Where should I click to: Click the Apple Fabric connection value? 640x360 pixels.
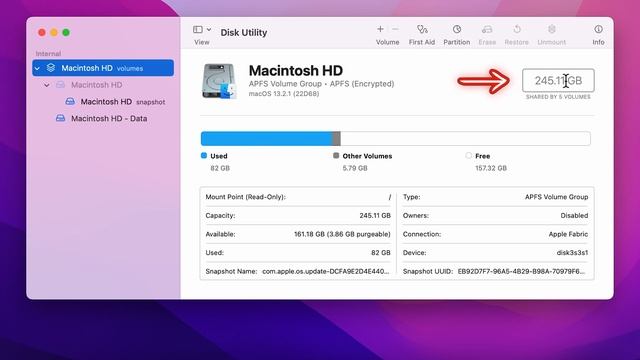pyautogui.click(x=568, y=234)
